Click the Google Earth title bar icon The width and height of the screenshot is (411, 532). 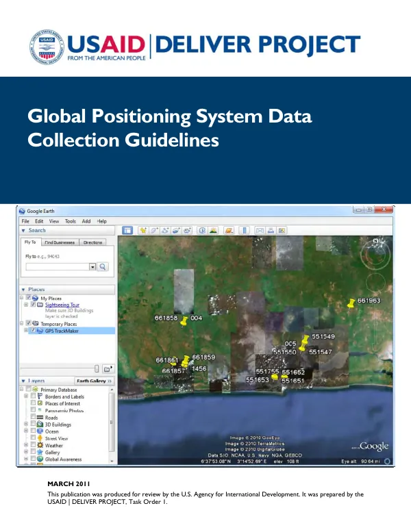23,211
